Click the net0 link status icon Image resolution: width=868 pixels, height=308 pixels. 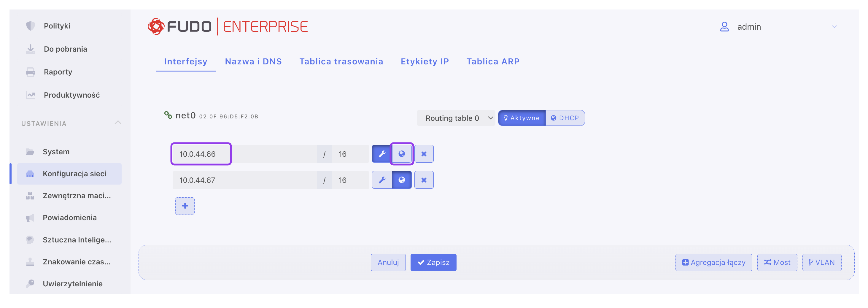coord(168,115)
